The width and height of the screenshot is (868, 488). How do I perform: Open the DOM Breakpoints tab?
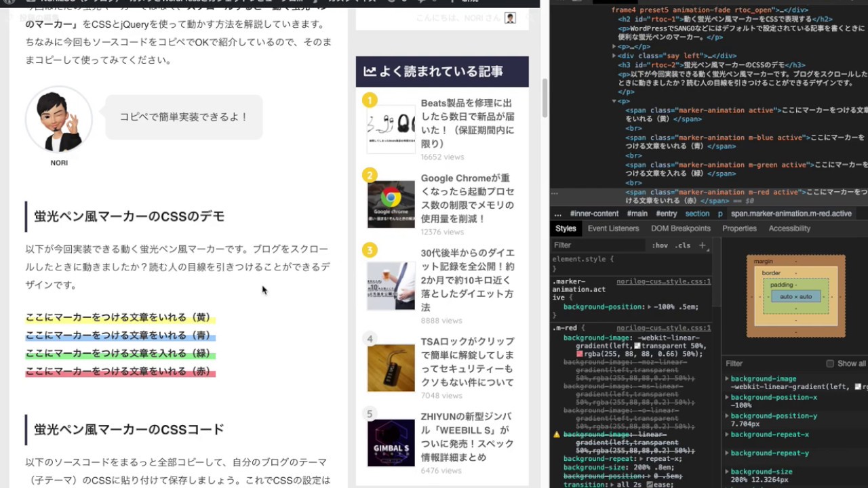tap(681, 228)
